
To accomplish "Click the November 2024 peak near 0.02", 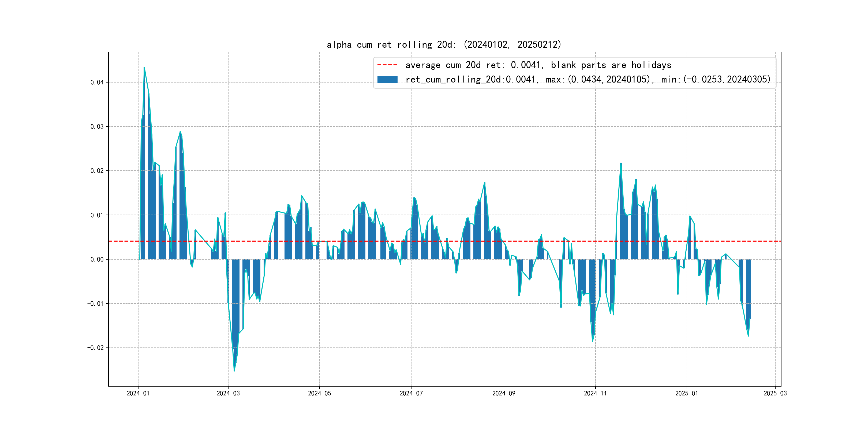I will (621, 164).
